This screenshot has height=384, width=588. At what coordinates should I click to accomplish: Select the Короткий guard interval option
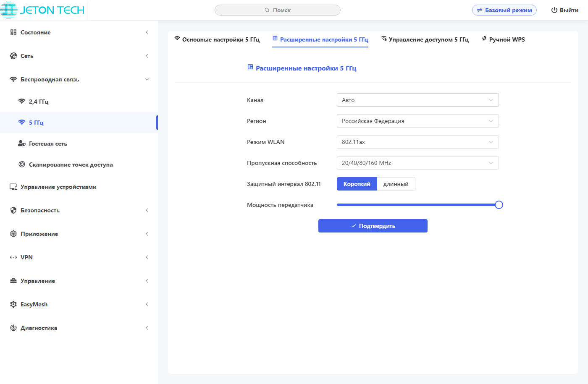pos(357,184)
